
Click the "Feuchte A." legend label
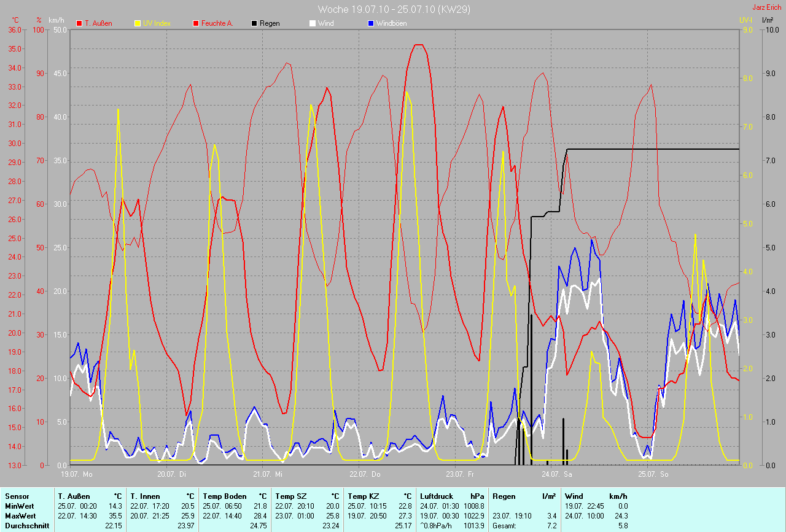[x=218, y=23]
